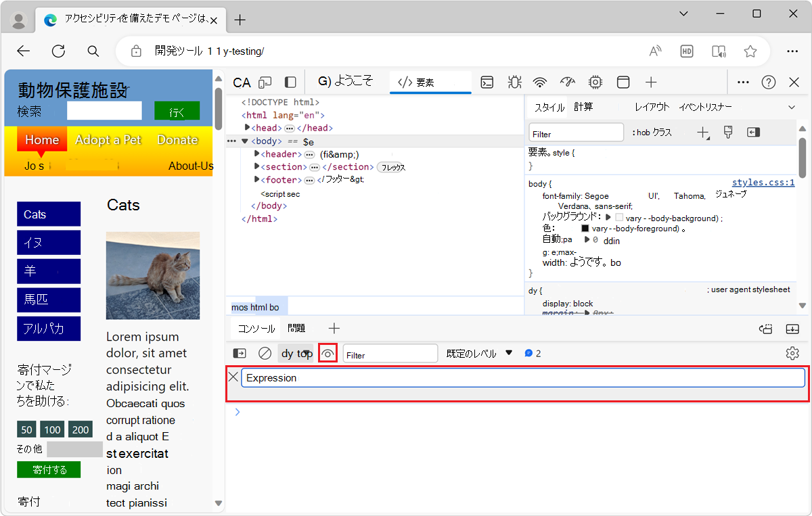Open the Network tool wifi icon

(539, 83)
